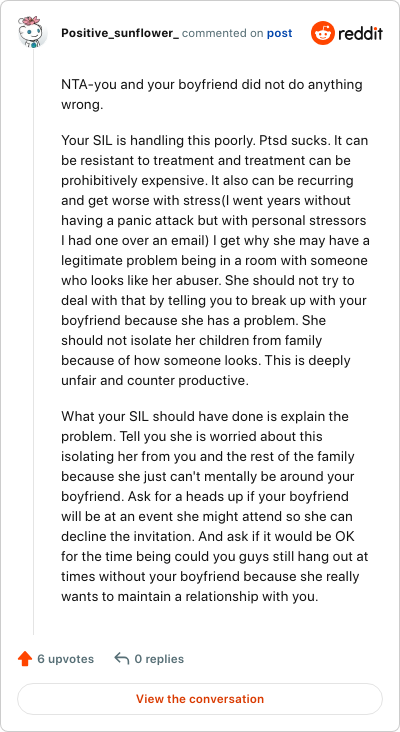Collapse the comment via vertical thread line
Screen dimensions: 400x732
33,342
